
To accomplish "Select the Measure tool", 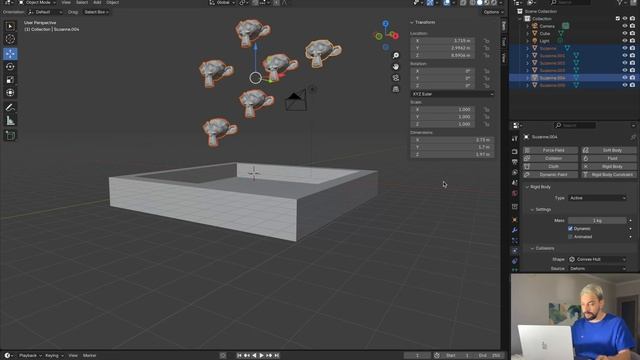I will point(10,120).
